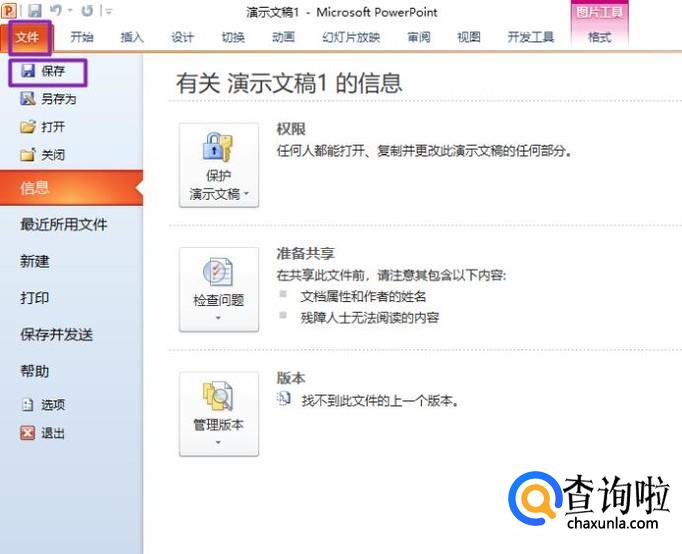Open the 审阅 ribbon tab
682x554 pixels.
418,37
